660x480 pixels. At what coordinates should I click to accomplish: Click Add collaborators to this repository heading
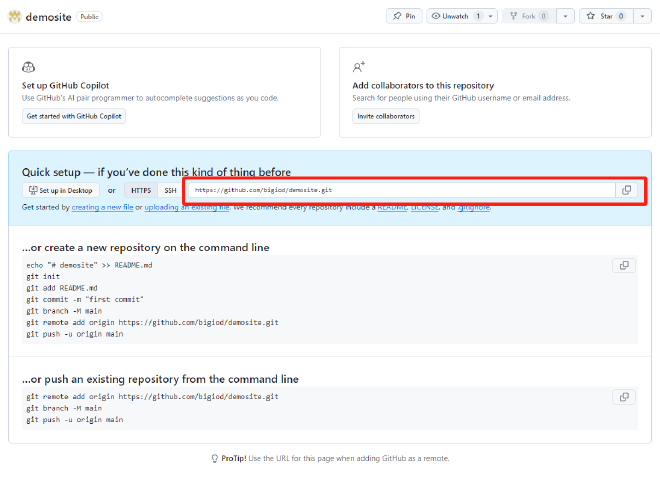pyautogui.click(x=423, y=85)
